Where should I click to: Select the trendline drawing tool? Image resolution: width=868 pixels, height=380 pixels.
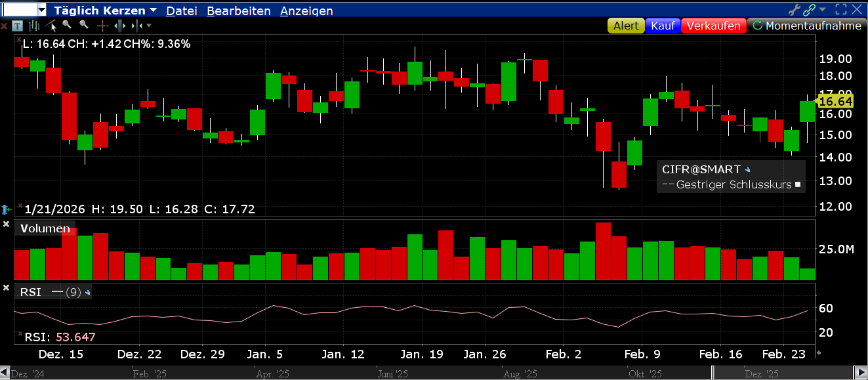coord(51,26)
